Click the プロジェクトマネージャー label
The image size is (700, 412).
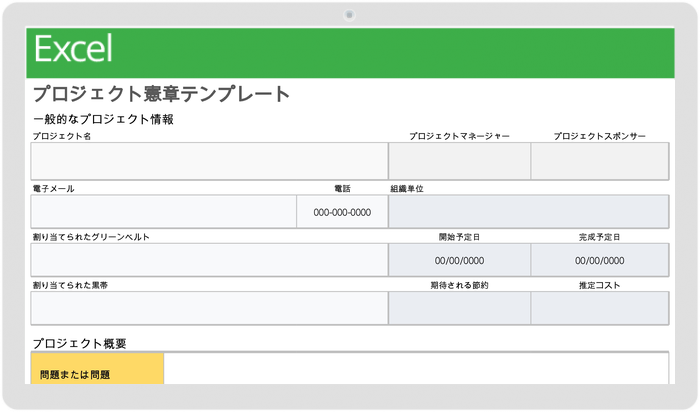[x=459, y=136]
